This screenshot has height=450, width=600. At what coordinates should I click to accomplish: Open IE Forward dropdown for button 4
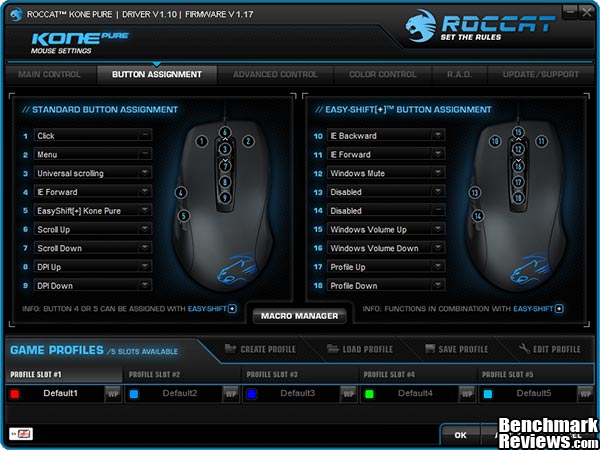click(x=93, y=192)
